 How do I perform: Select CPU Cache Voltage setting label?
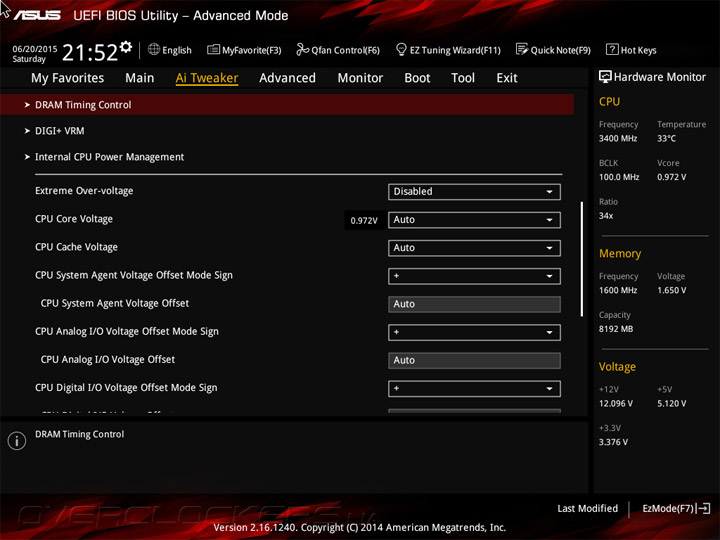76,247
